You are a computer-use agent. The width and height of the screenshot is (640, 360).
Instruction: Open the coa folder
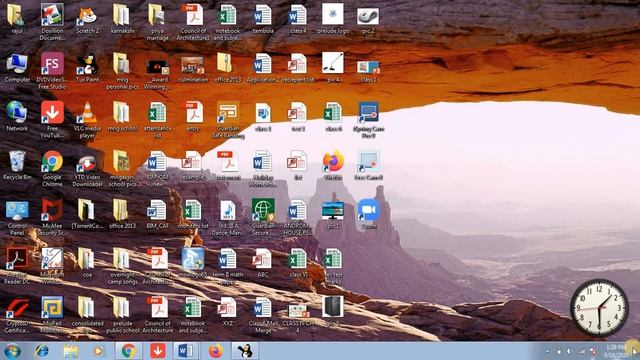(x=87, y=263)
